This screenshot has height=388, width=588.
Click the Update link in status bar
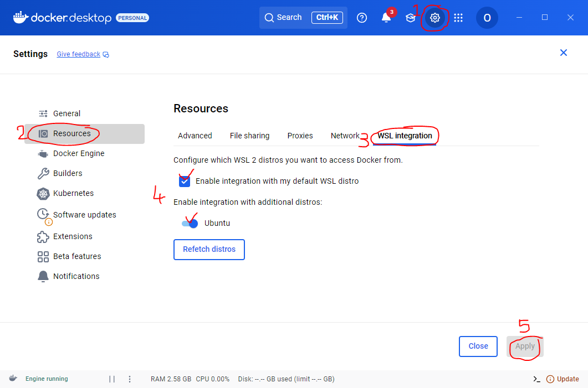[x=567, y=379]
